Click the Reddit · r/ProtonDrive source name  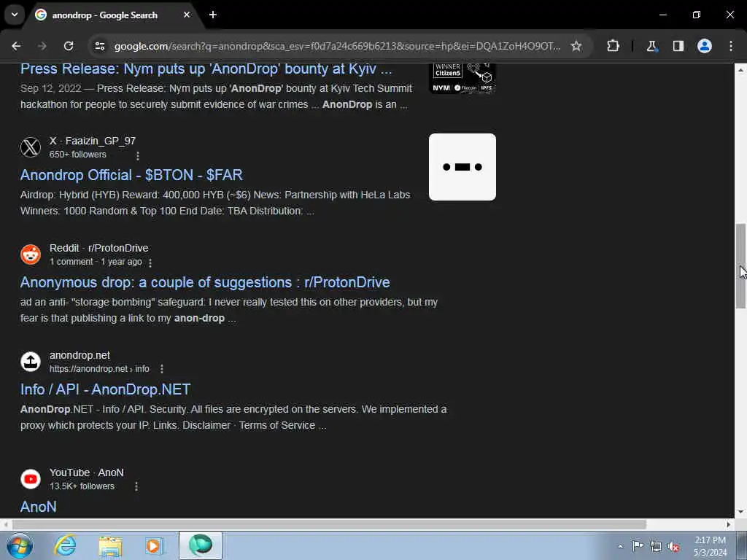coord(98,248)
